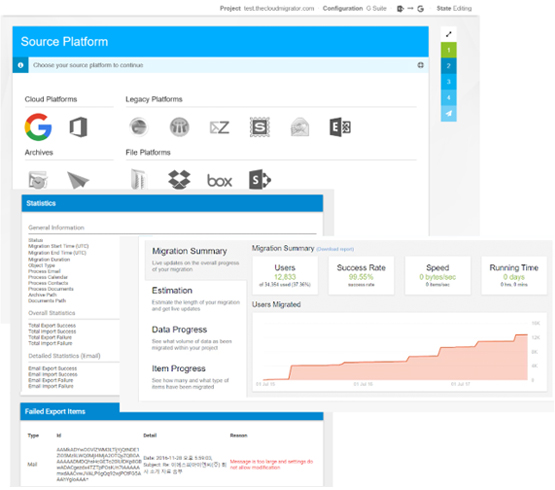
Task: Click the Users Migrated chart area
Action: point(399,352)
